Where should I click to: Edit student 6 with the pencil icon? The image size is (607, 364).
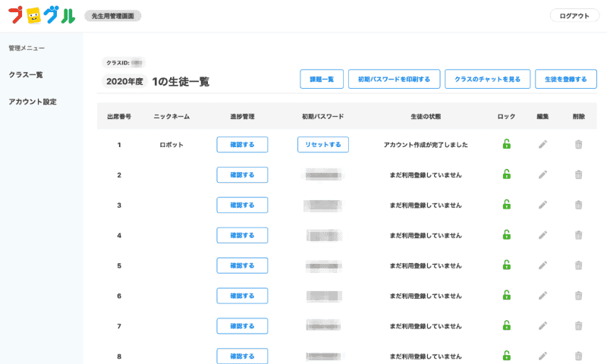point(543,296)
